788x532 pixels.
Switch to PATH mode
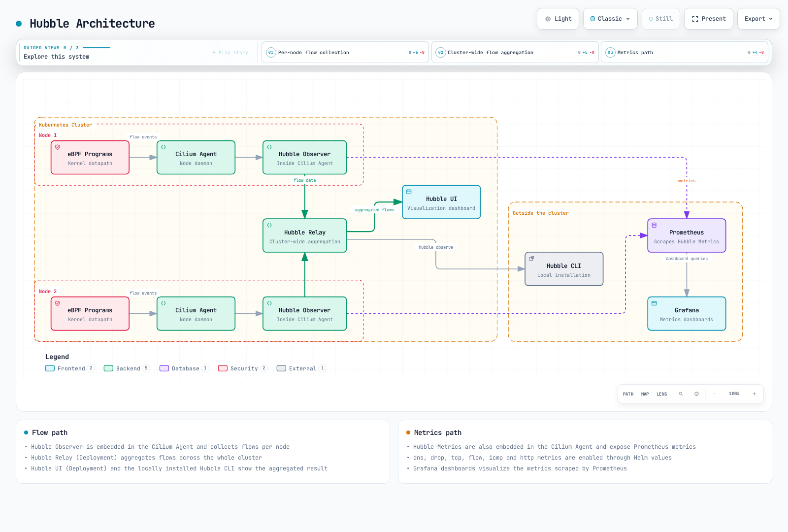point(628,394)
